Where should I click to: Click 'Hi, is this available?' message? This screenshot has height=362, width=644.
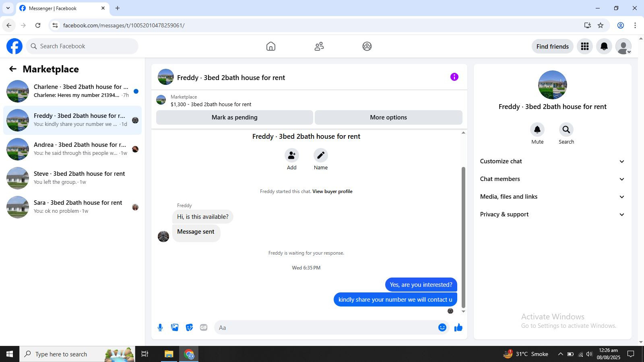tap(203, 217)
